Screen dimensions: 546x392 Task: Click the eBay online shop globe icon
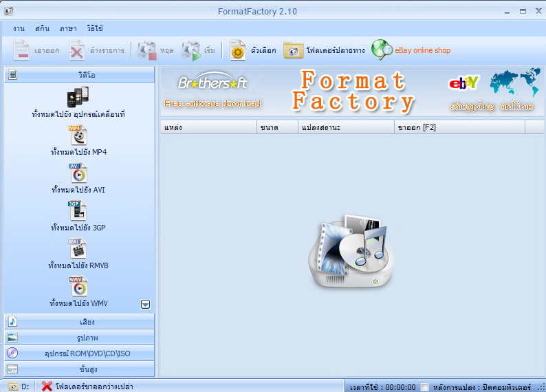[x=382, y=50]
